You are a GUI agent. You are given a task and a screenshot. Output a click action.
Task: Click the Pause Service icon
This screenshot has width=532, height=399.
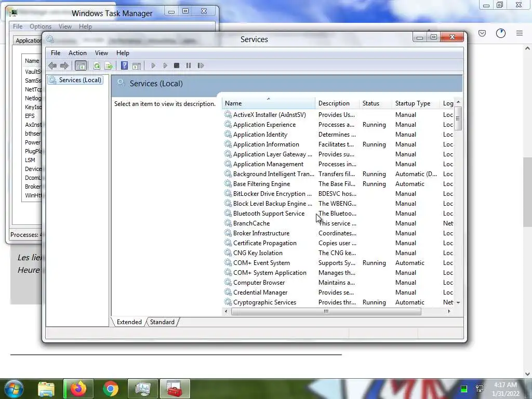click(188, 65)
